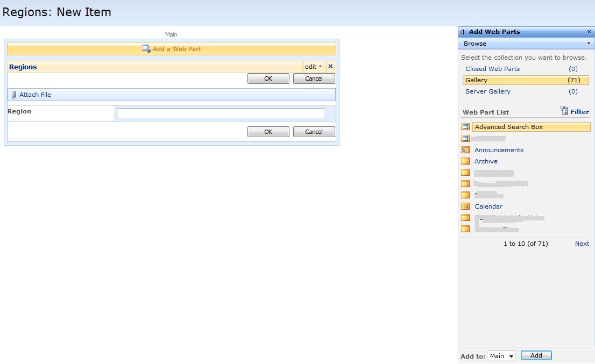
Task: Click the Add button at the bottom
Action: [536, 355]
